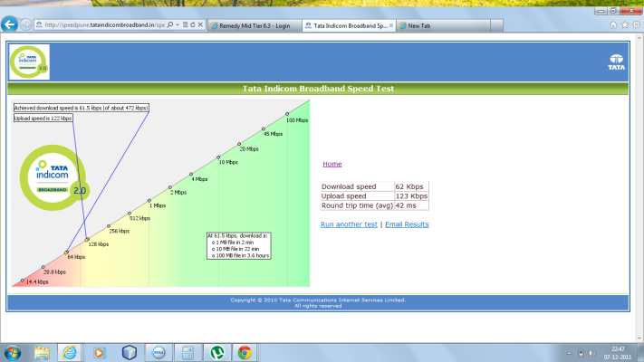This screenshot has height=362, width=644.
Task: Click Upload speed is 122 kbps label
Action: (43, 119)
